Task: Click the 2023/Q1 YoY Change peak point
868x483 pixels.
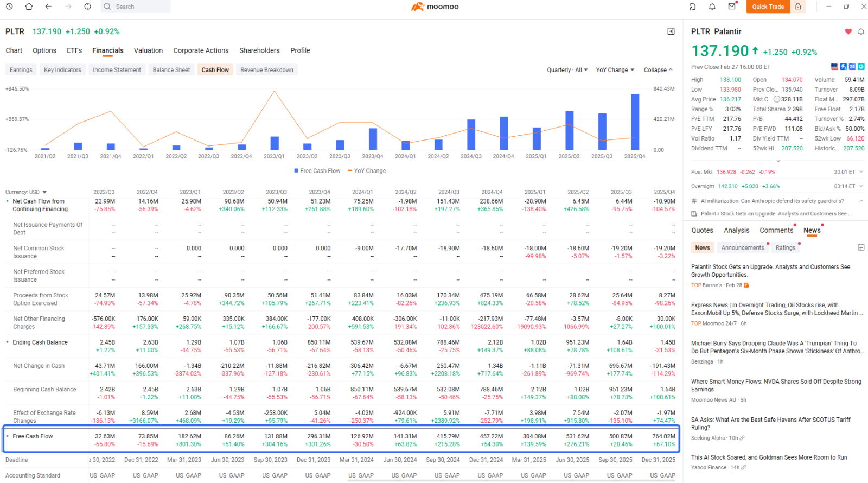Action: tap(275, 91)
